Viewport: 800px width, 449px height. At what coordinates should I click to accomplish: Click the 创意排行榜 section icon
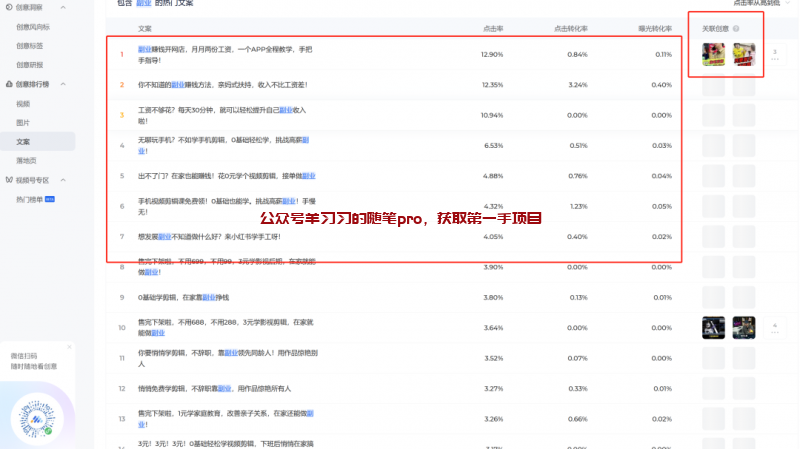click(x=8, y=85)
